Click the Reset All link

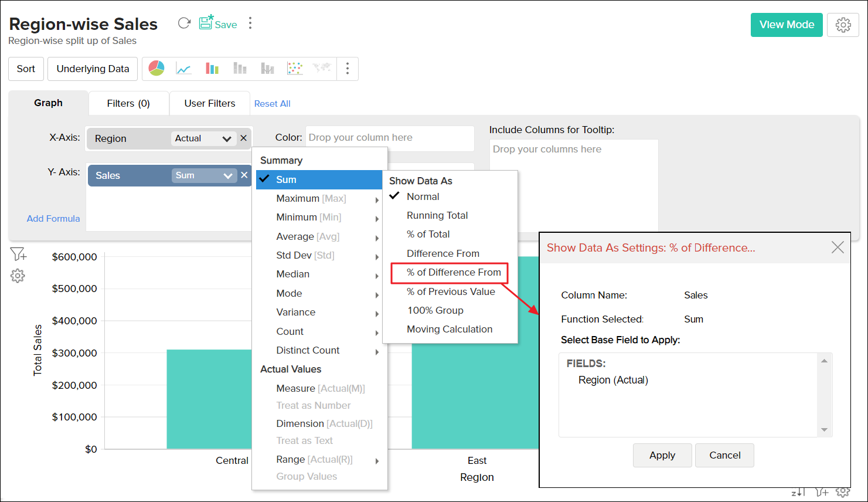[272, 103]
